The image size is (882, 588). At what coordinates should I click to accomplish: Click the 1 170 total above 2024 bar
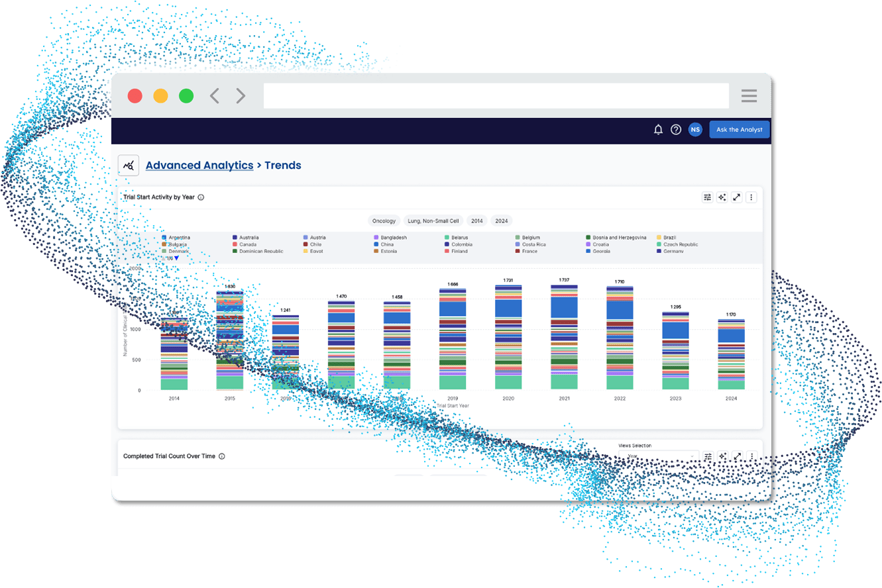pyautogui.click(x=731, y=315)
